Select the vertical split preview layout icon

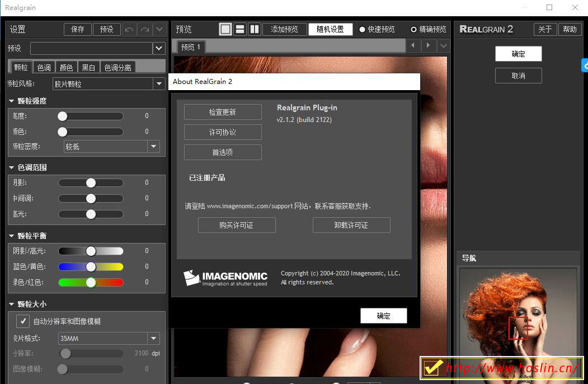point(254,29)
